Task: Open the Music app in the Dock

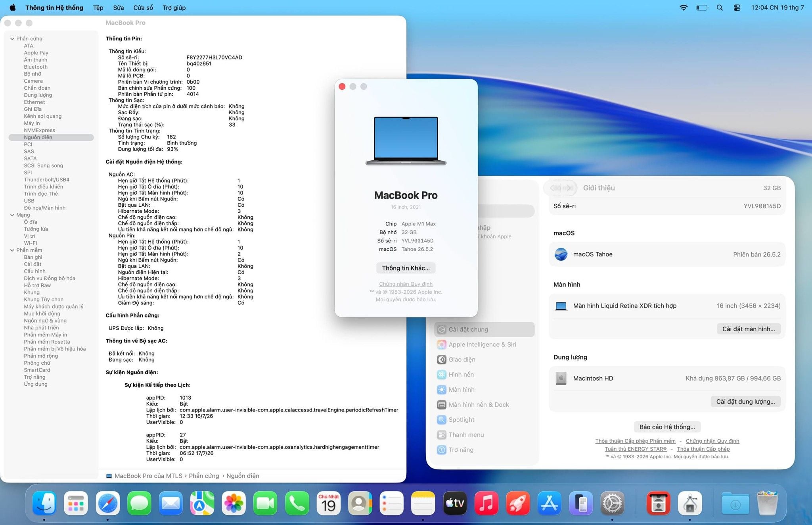Action: 486,503
